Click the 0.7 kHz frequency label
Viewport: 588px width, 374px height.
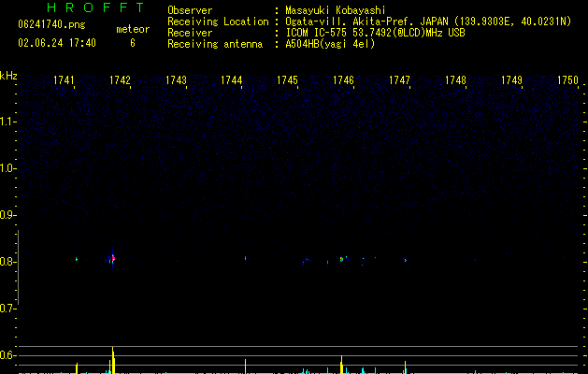[x=7, y=309]
